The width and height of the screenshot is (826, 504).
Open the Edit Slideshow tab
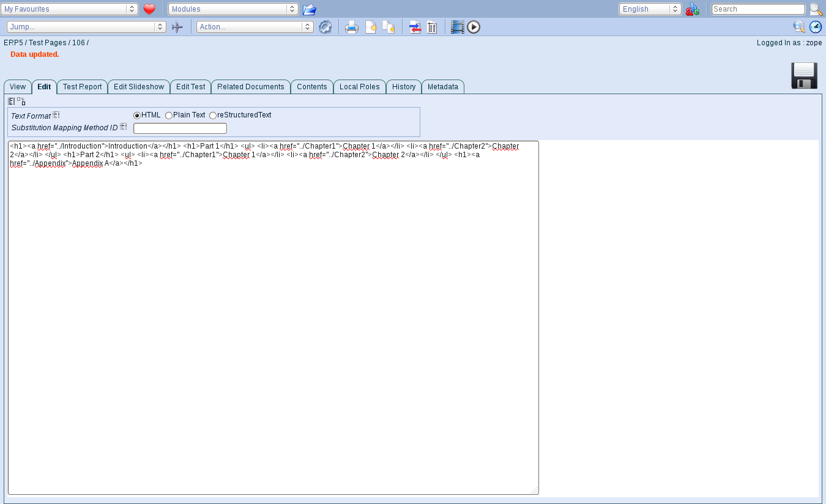pyautogui.click(x=139, y=87)
